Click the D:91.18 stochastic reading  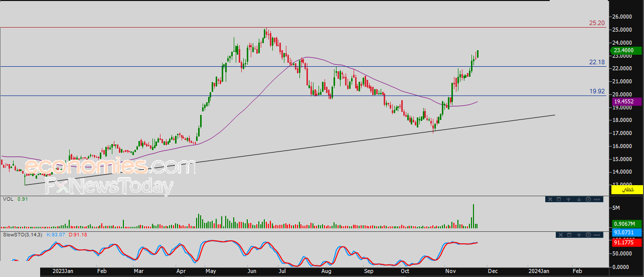tap(77, 234)
